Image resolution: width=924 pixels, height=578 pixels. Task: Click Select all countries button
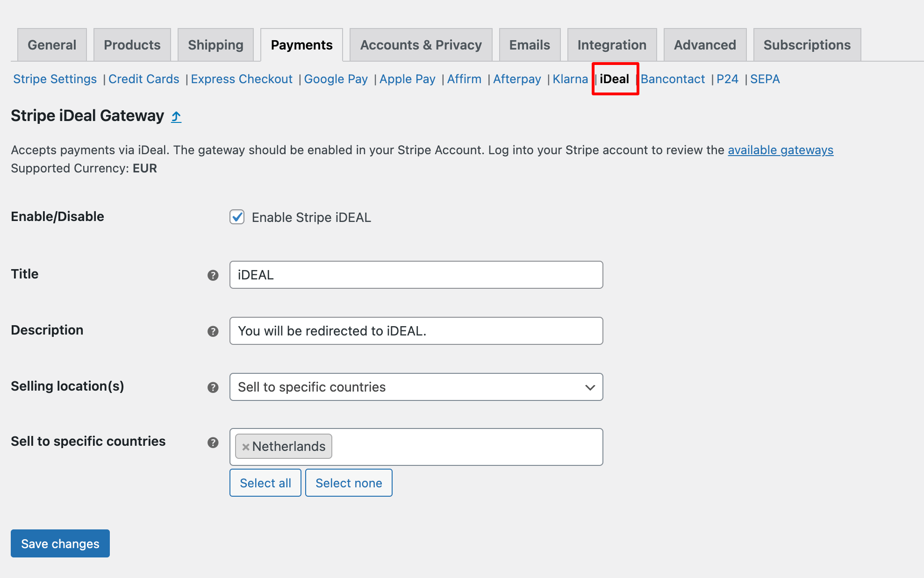click(x=265, y=482)
